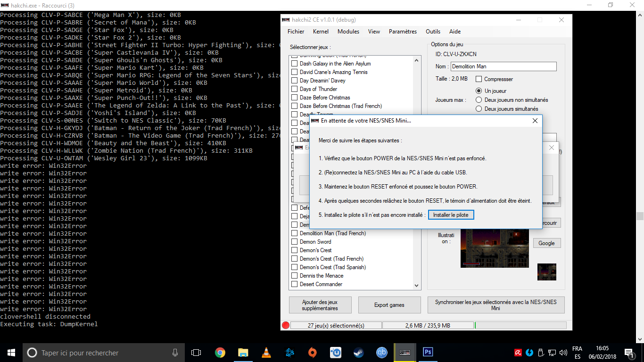Click Installer le pilote button
Screen dimensions: 644x362
[451, 214]
